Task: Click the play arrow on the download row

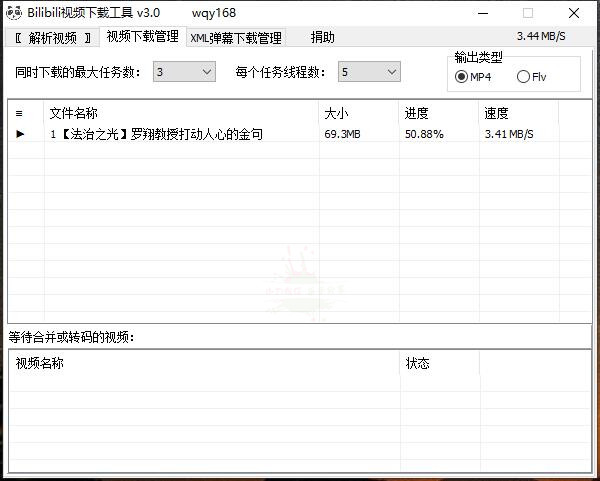Action: click(20, 134)
